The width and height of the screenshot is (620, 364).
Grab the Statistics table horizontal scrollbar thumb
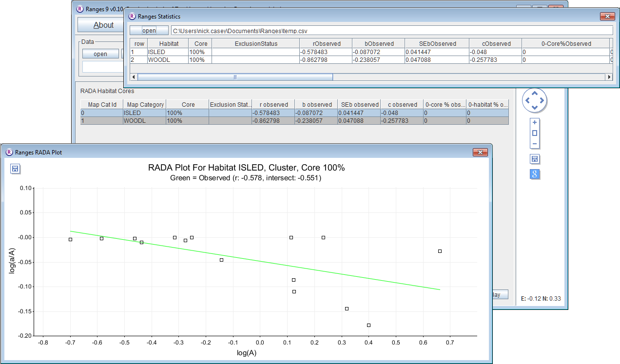tap(235, 77)
